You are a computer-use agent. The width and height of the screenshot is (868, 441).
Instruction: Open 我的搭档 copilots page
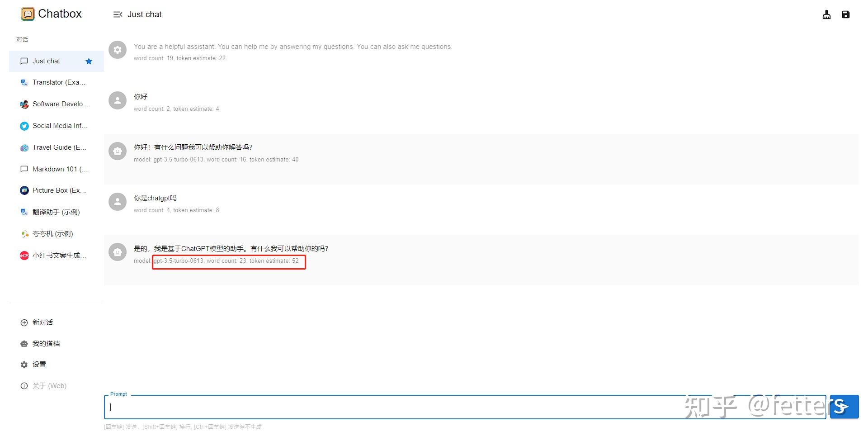[57, 344]
